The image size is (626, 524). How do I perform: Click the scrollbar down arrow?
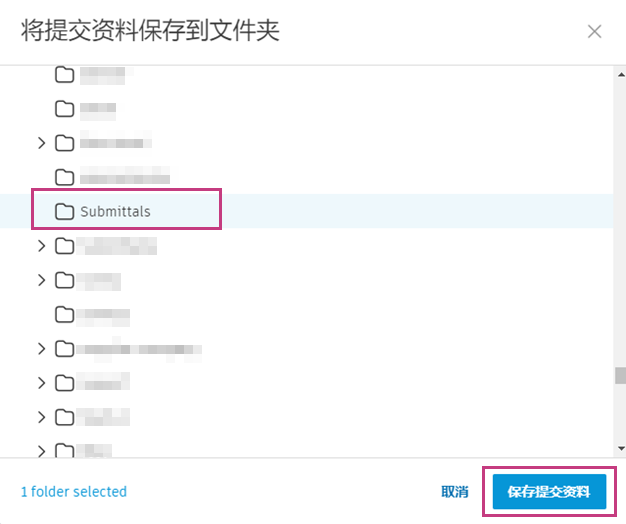pos(620,449)
